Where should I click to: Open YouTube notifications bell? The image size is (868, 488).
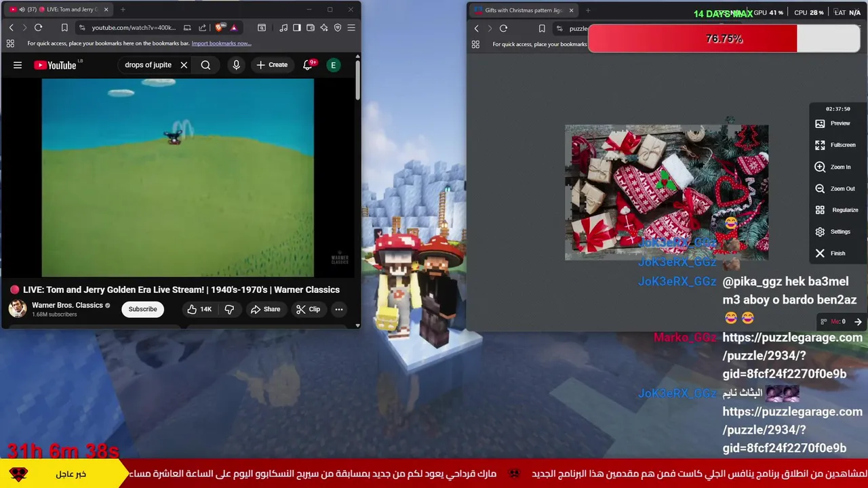click(307, 65)
